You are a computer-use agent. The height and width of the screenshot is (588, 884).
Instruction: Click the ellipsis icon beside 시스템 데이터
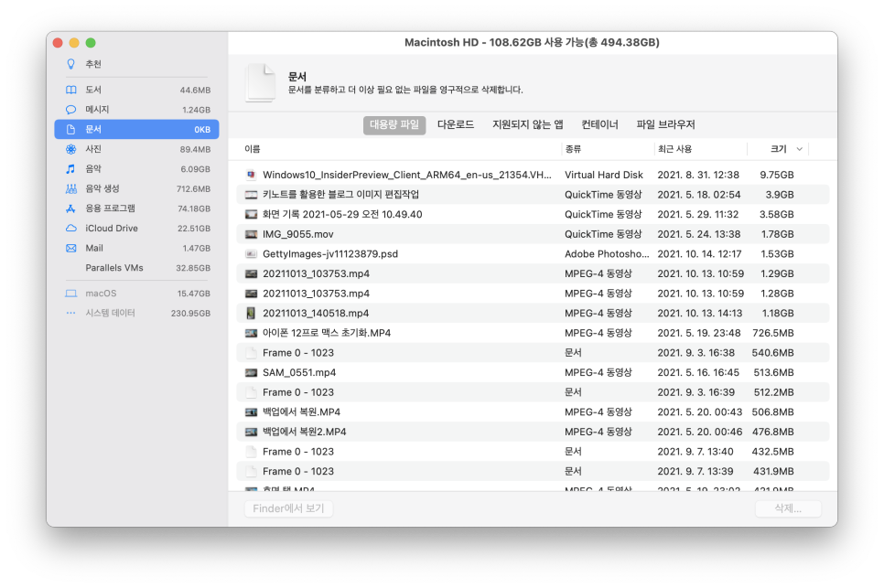[x=71, y=313]
